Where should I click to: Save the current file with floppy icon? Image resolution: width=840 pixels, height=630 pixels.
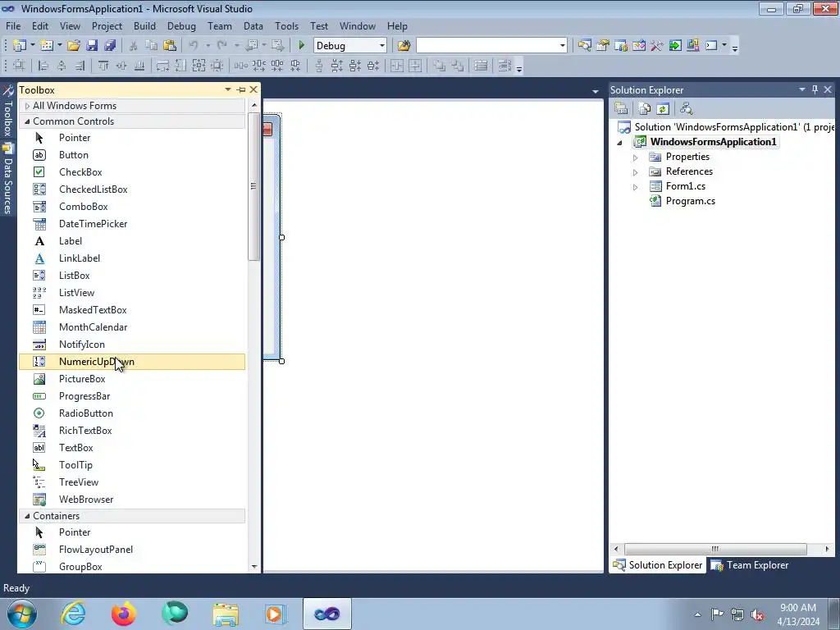pos(92,46)
